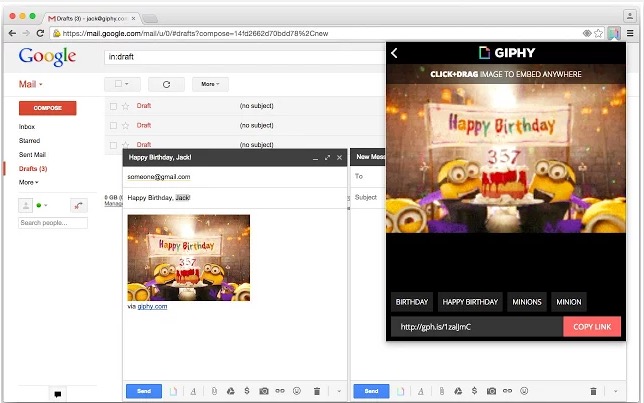Send the Happy Birthday email

[144, 391]
